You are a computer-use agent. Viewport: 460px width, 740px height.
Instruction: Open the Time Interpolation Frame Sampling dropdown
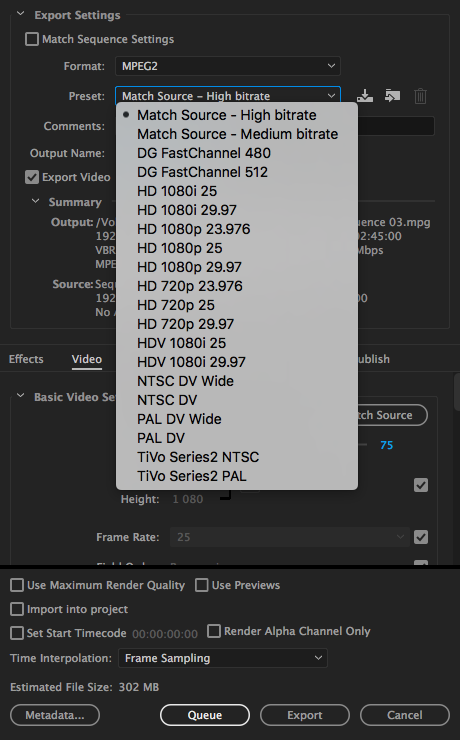223,658
